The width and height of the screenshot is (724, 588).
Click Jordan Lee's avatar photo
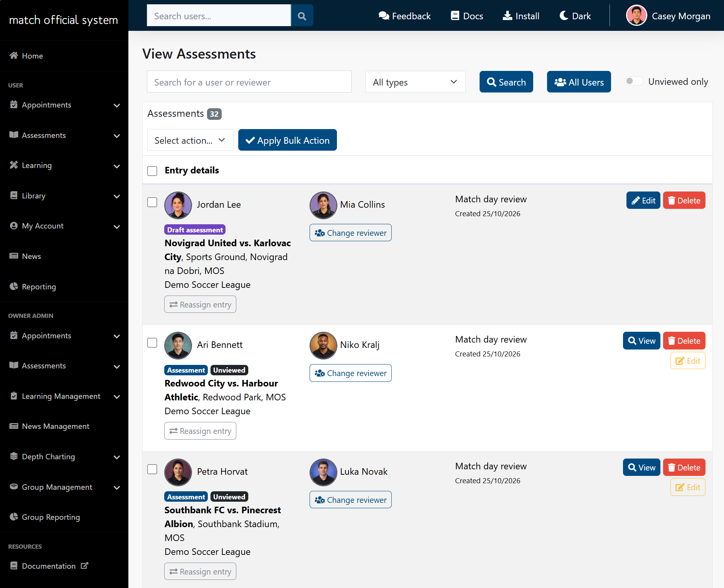[x=178, y=205]
